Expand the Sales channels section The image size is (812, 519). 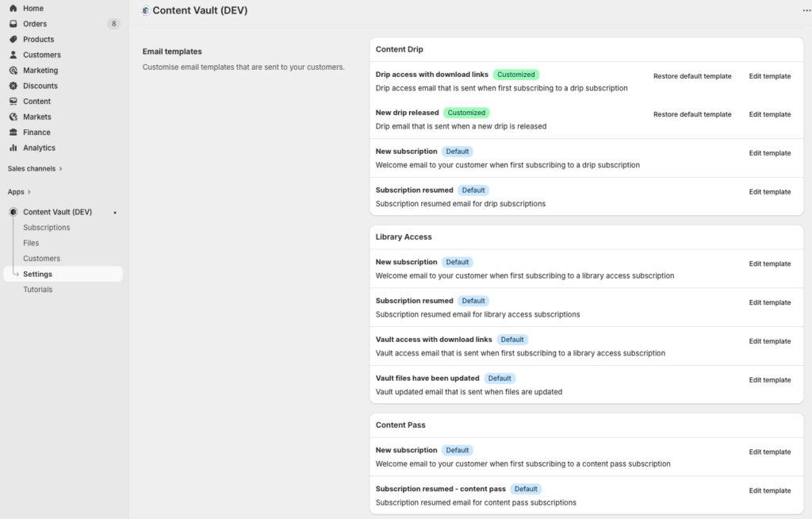[x=60, y=169]
